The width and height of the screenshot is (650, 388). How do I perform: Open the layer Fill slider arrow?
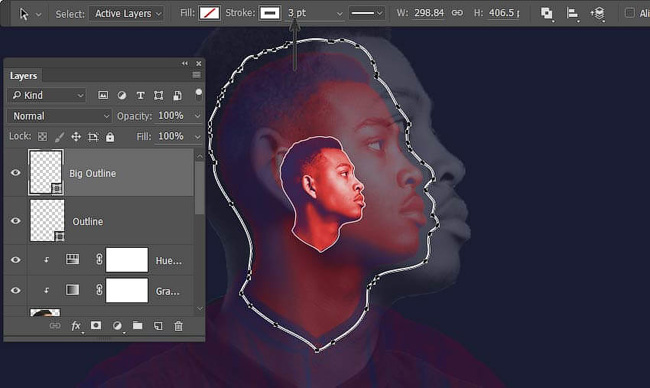tap(197, 137)
